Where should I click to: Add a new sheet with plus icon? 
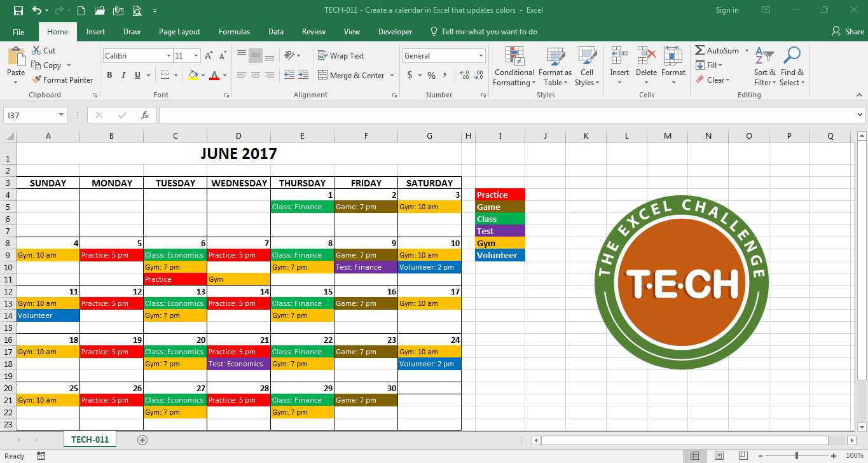(x=142, y=439)
